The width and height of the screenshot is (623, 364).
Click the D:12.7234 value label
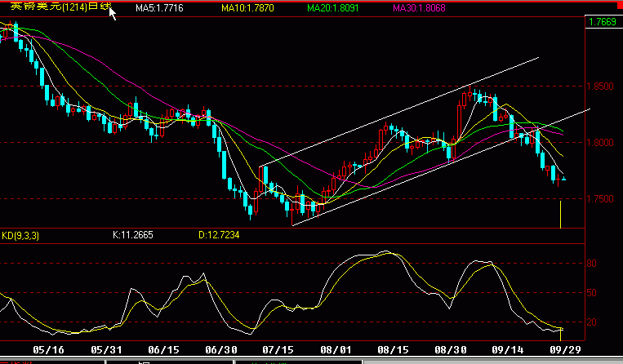click(x=219, y=235)
